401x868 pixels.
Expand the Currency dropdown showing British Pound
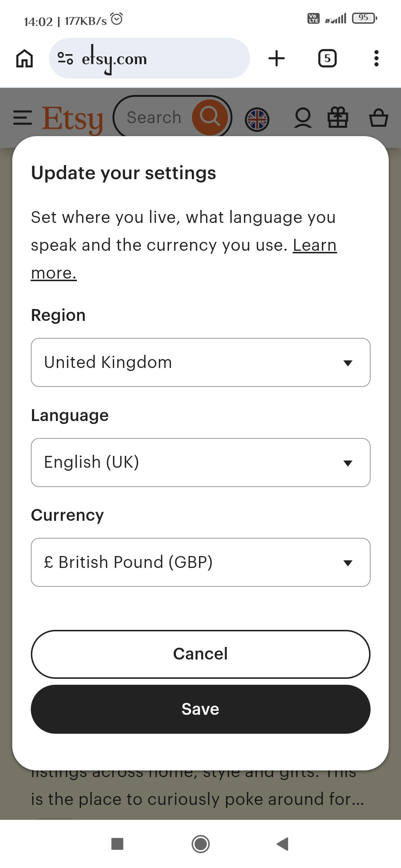pos(200,562)
